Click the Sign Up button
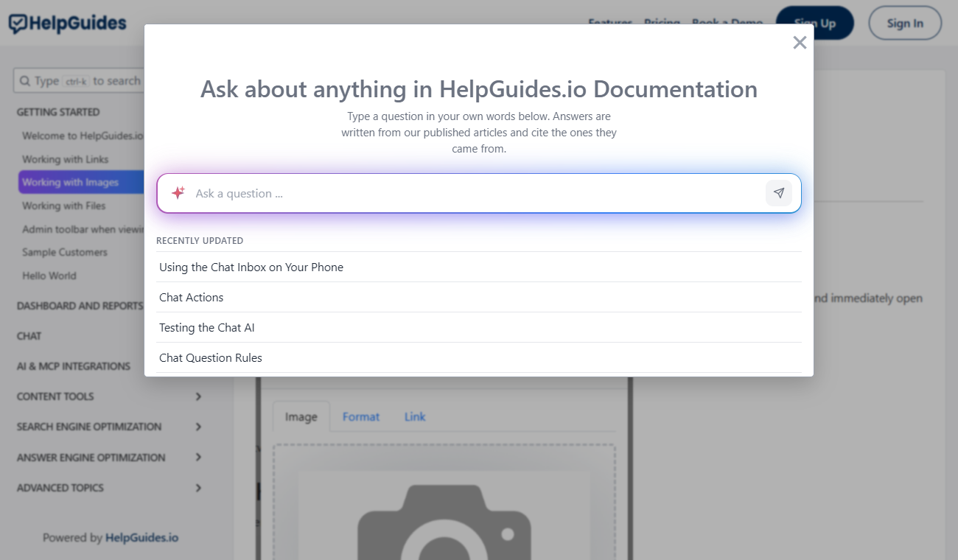Image resolution: width=958 pixels, height=560 pixels. [815, 23]
